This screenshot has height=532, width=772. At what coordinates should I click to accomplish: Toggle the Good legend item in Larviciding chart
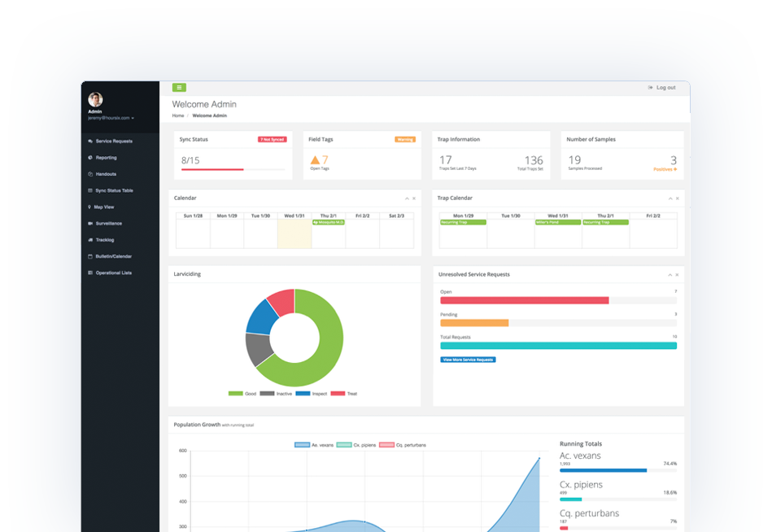[x=242, y=394]
